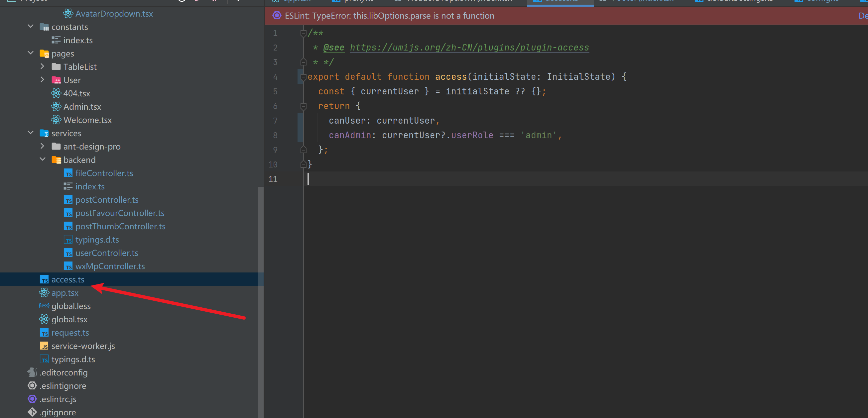868x418 pixels.
Task: Click the React icon beside app.tsx
Action: (44, 293)
